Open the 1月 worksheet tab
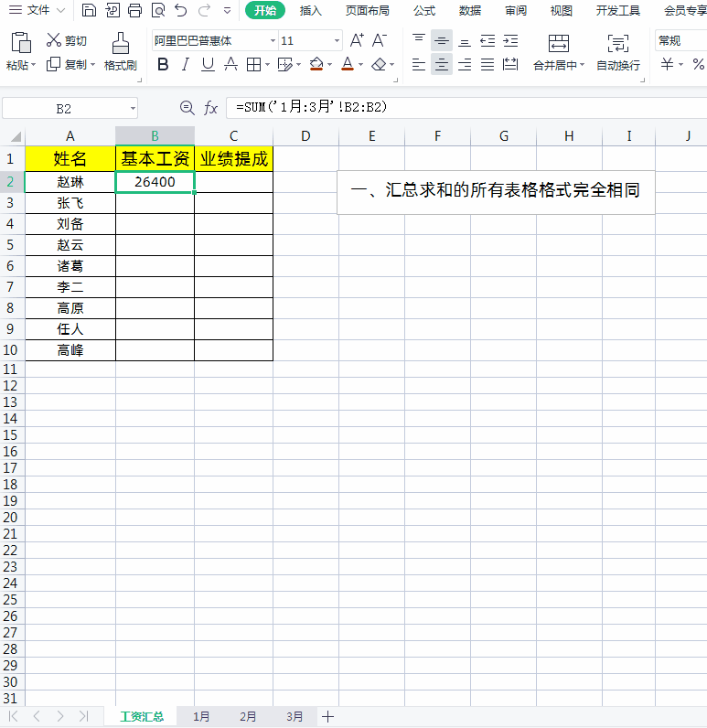The height and width of the screenshot is (728, 707). [x=201, y=716]
